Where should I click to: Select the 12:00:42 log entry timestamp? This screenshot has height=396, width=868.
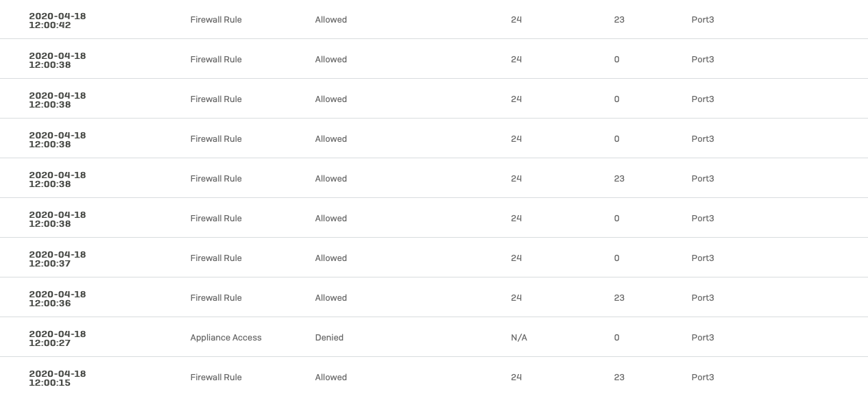pos(58,20)
